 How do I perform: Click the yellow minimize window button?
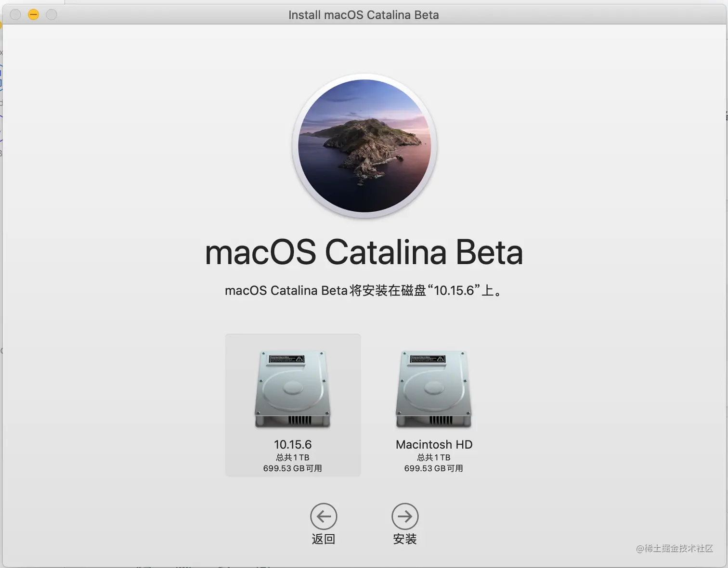(x=33, y=15)
